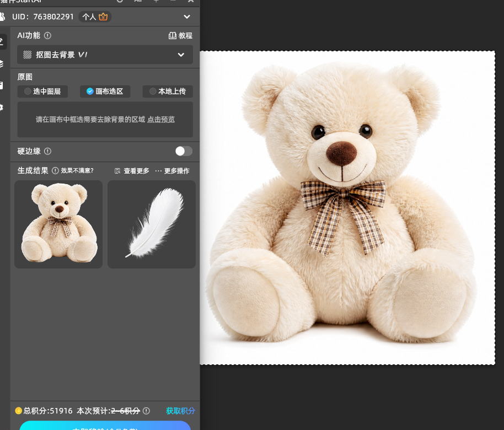Click the info icon beside 硬边缘
Screen dimensions: 504x430
[47, 152]
